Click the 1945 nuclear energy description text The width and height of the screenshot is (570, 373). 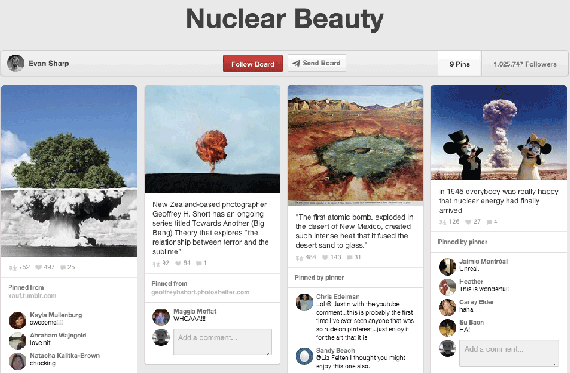coord(499,201)
